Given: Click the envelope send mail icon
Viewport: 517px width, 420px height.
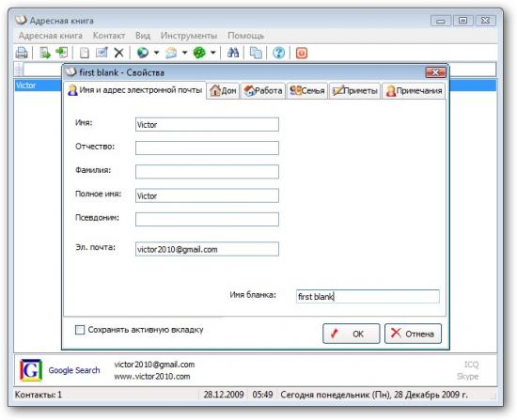Looking at the screenshot, I should point(171,53).
